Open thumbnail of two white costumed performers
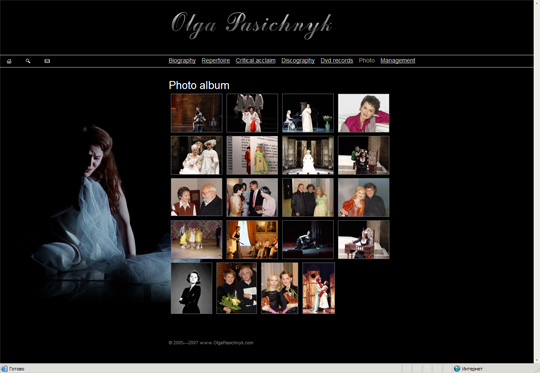Image resolution: width=540 pixels, height=373 pixels. 197,155
